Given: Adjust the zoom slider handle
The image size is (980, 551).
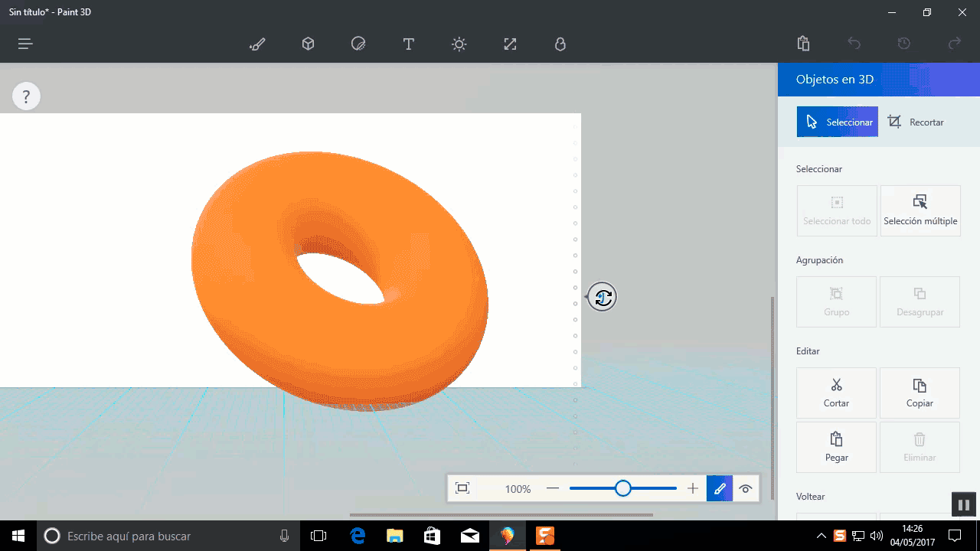Looking at the screenshot, I should coord(623,488).
